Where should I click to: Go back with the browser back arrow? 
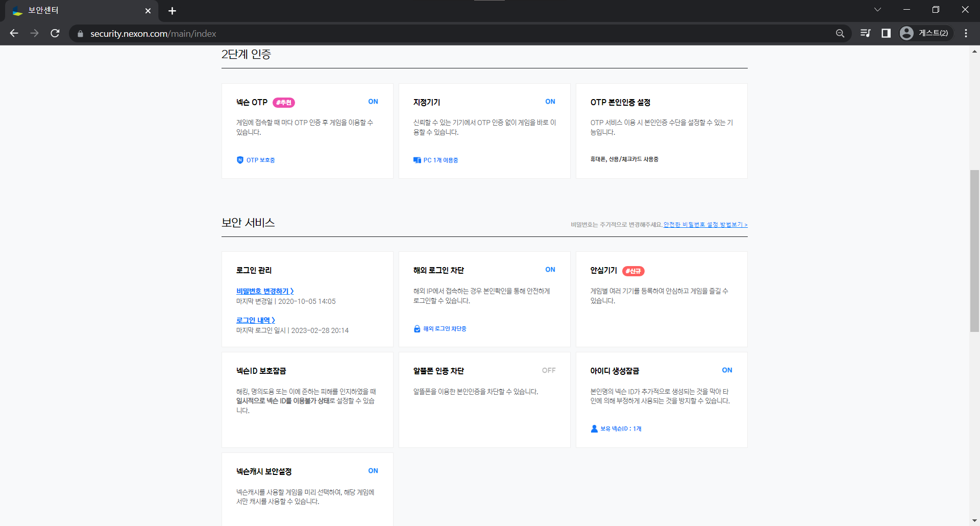[14, 33]
